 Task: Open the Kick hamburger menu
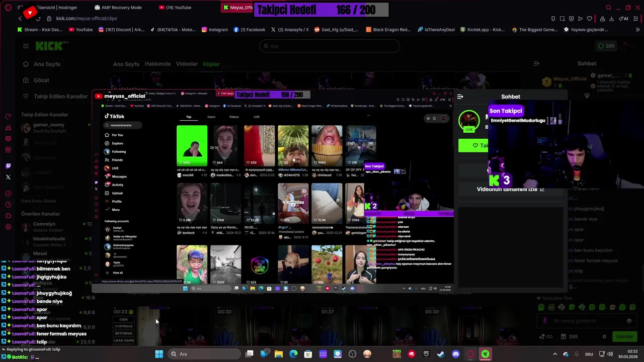(x=26, y=46)
